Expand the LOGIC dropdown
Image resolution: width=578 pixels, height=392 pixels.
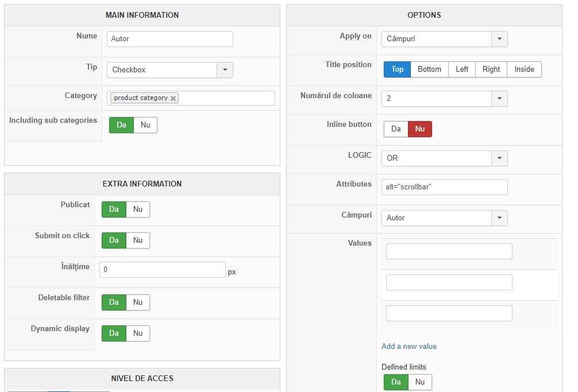[499, 158]
